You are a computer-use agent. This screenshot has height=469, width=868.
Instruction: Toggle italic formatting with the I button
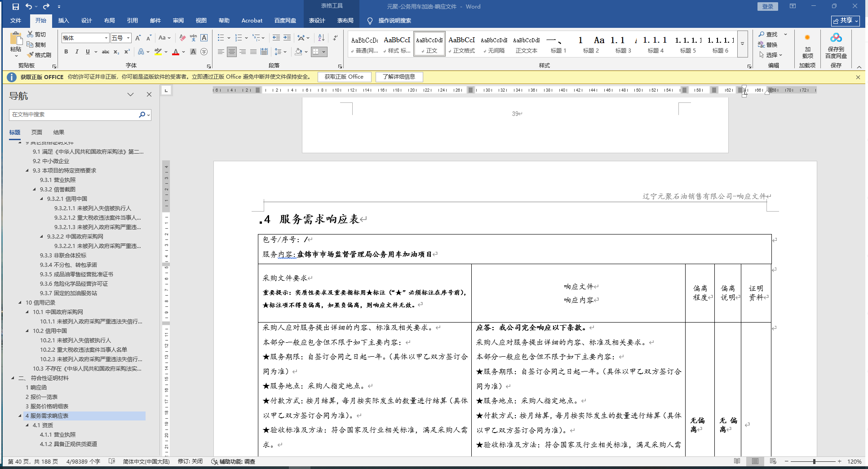tap(77, 52)
